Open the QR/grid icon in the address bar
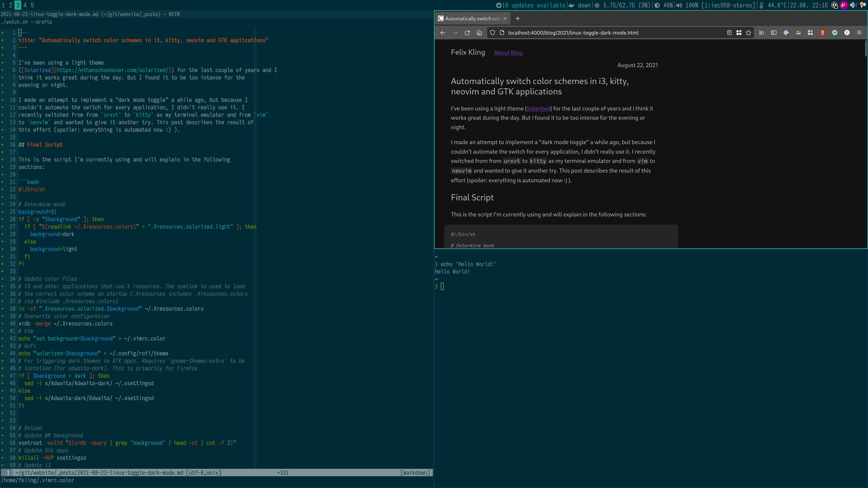 pos(739,33)
